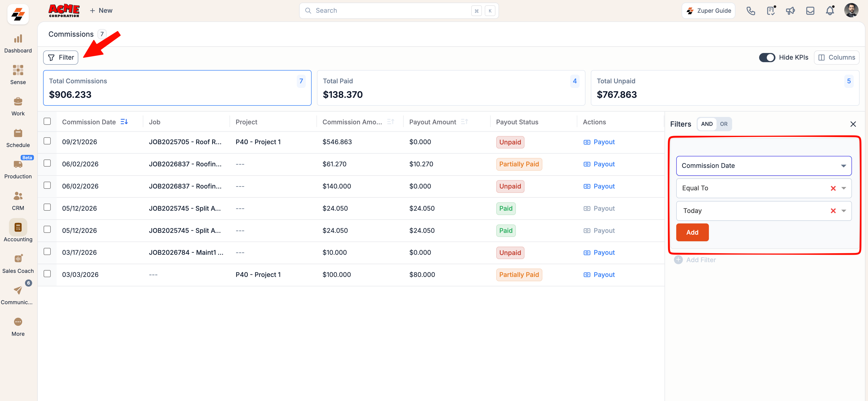Click New to create item

pos(101,11)
